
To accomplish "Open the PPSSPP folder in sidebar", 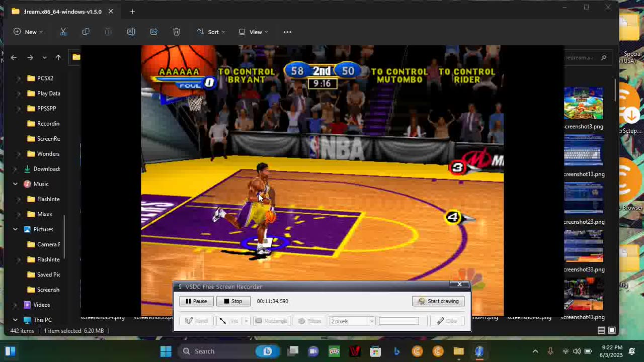I will (x=41, y=109).
